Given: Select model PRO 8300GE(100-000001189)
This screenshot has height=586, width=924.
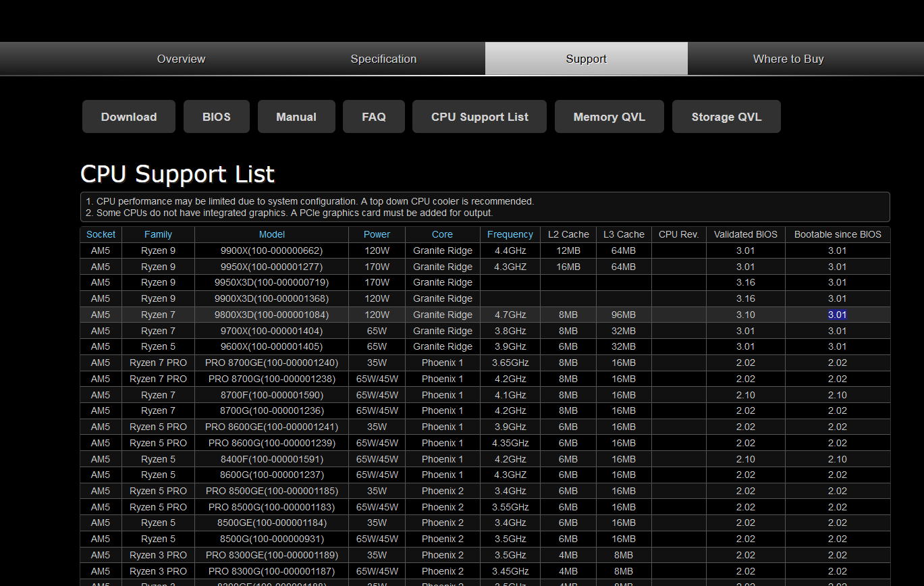Looking at the screenshot, I should point(272,555).
